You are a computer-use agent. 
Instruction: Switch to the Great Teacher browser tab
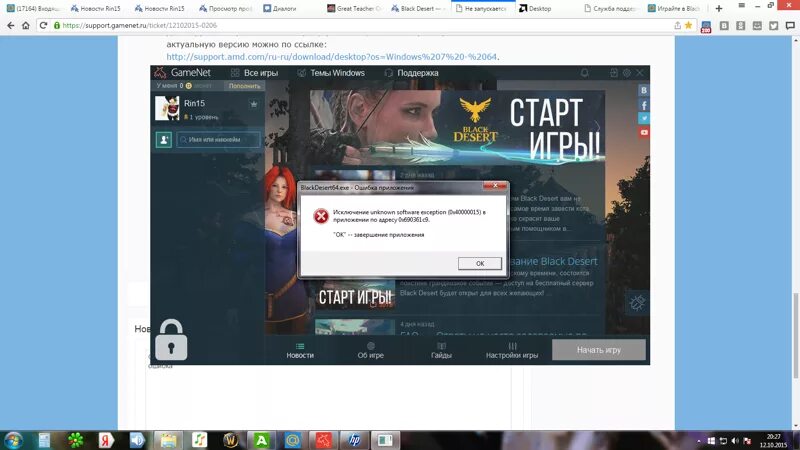tap(354, 8)
